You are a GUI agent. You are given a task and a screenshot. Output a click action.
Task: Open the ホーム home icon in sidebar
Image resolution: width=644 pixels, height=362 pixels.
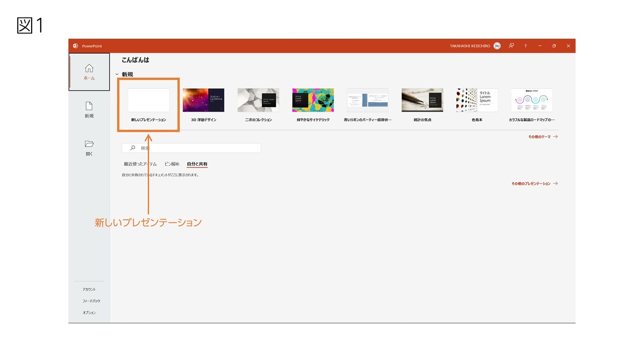(89, 68)
